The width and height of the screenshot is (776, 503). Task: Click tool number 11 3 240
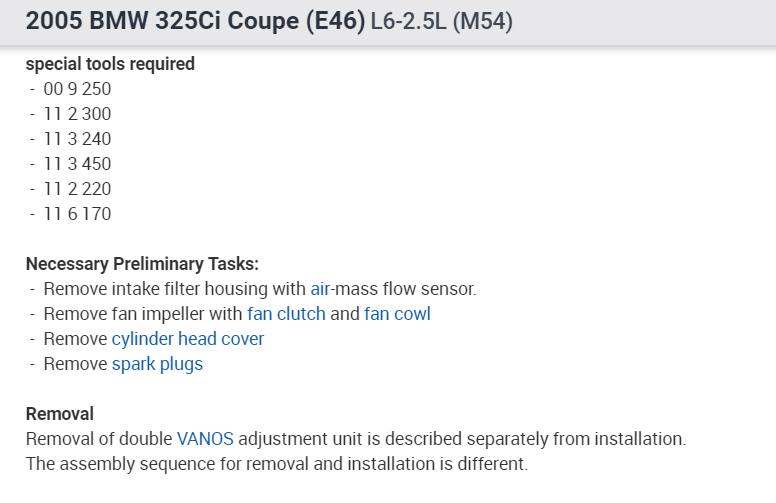coord(77,139)
